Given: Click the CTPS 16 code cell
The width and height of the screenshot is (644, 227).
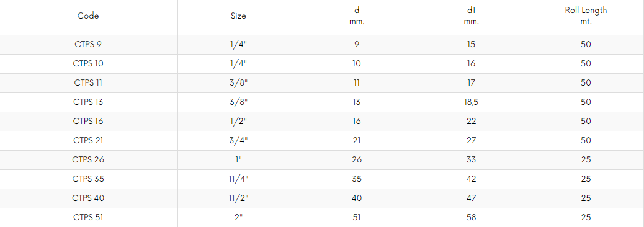Looking at the screenshot, I should click(88, 122).
